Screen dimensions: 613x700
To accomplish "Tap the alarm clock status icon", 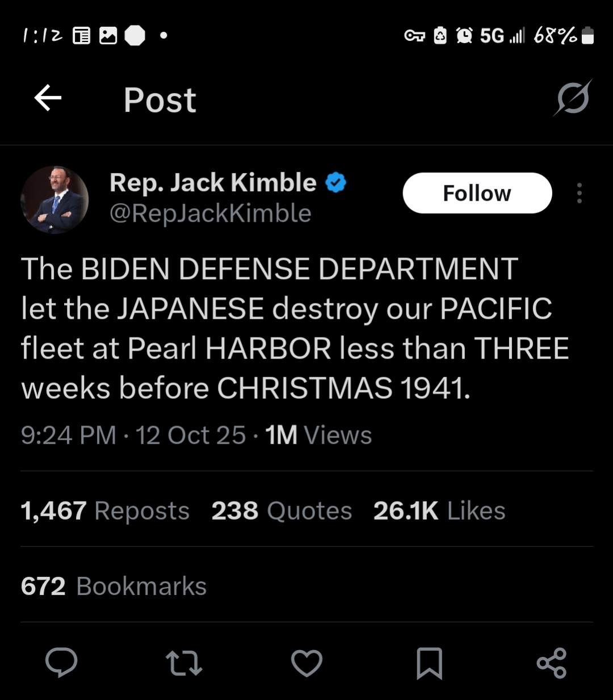I will coord(464,36).
